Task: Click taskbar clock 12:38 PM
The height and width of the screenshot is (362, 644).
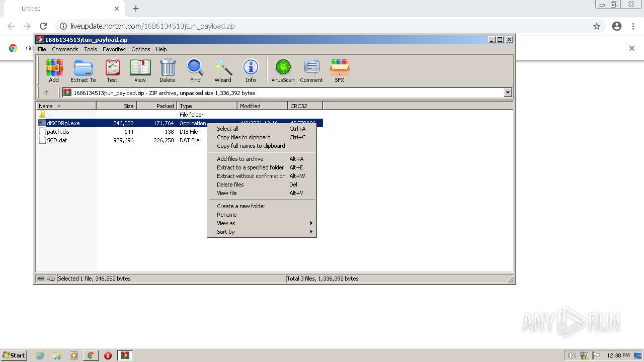Action: (x=618, y=355)
